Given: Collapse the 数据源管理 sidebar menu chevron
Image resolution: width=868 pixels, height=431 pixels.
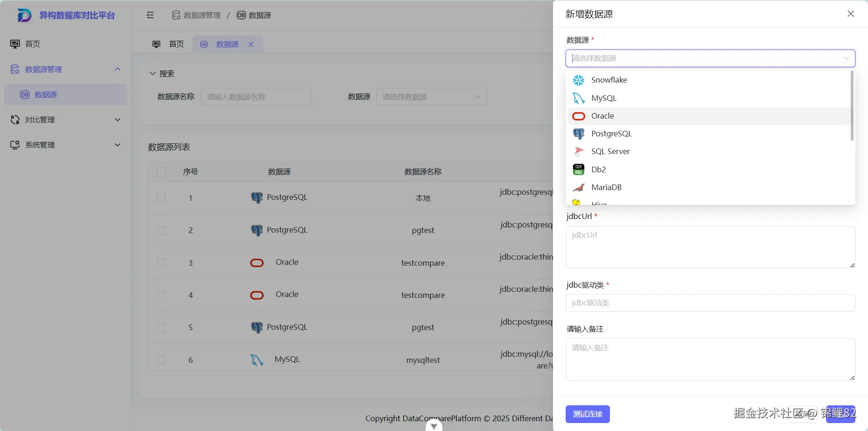Looking at the screenshot, I should point(118,69).
